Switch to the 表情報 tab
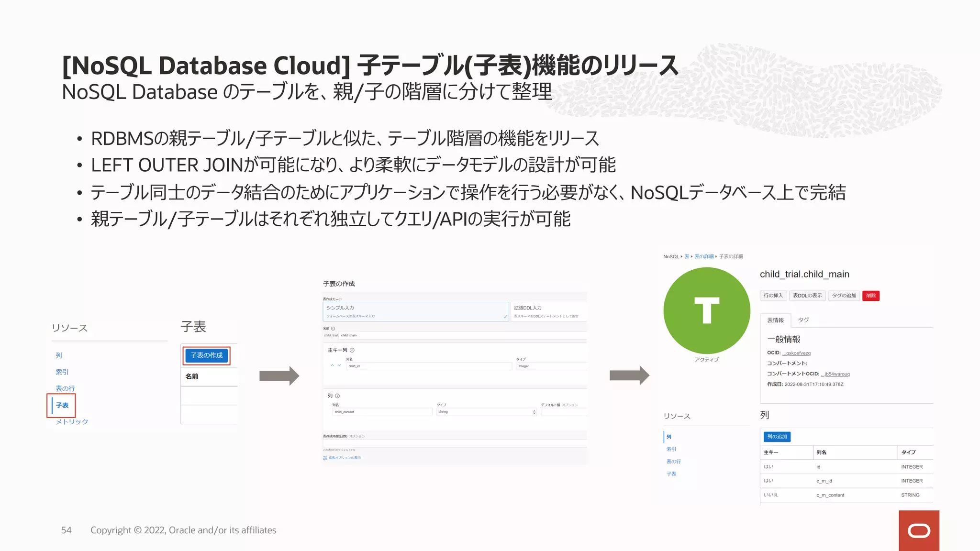This screenshot has height=551, width=980. click(776, 320)
